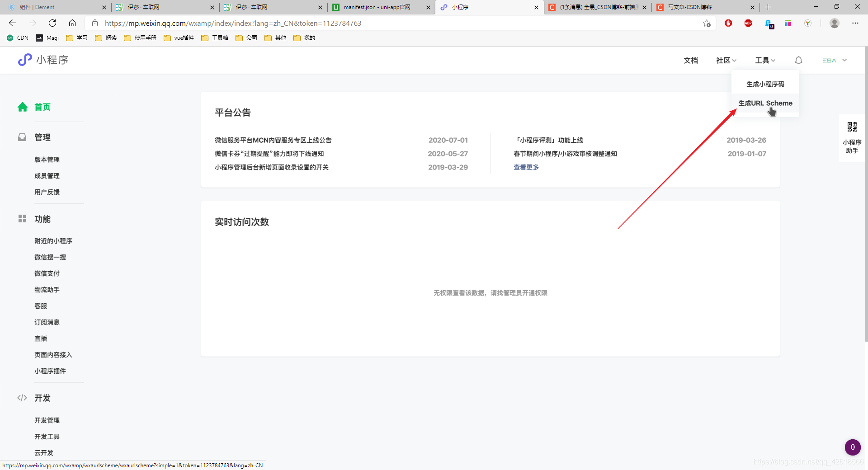Image resolution: width=868 pixels, height=470 pixels.
Task: Click the 小程序 home logo icon
Action: click(25, 60)
